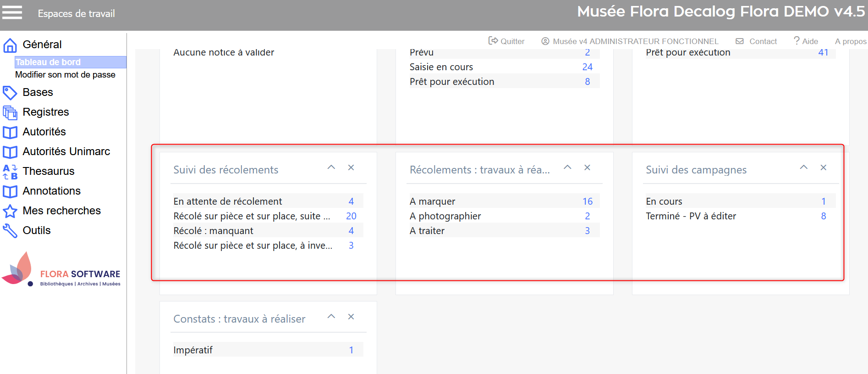Collapse the Récolements travaux à réaliser panel

[567, 167]
